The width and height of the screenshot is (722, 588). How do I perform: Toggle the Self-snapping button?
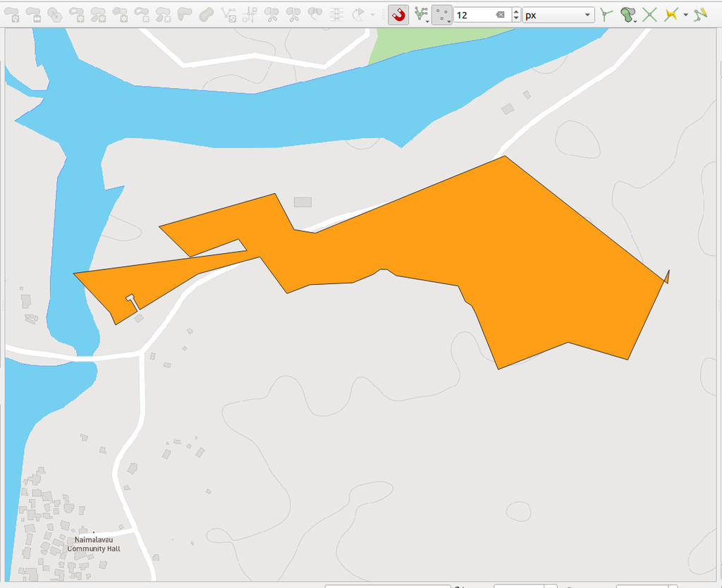point(700,15)
